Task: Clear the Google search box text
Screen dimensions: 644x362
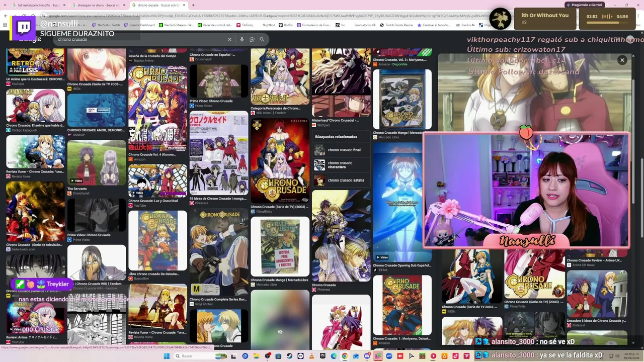Action: coord(229,39)
